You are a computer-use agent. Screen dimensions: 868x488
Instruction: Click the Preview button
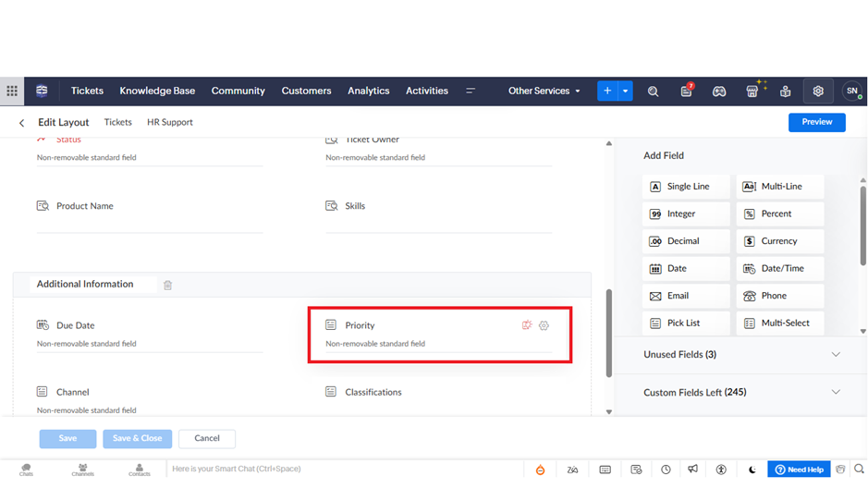coord(816,122)
